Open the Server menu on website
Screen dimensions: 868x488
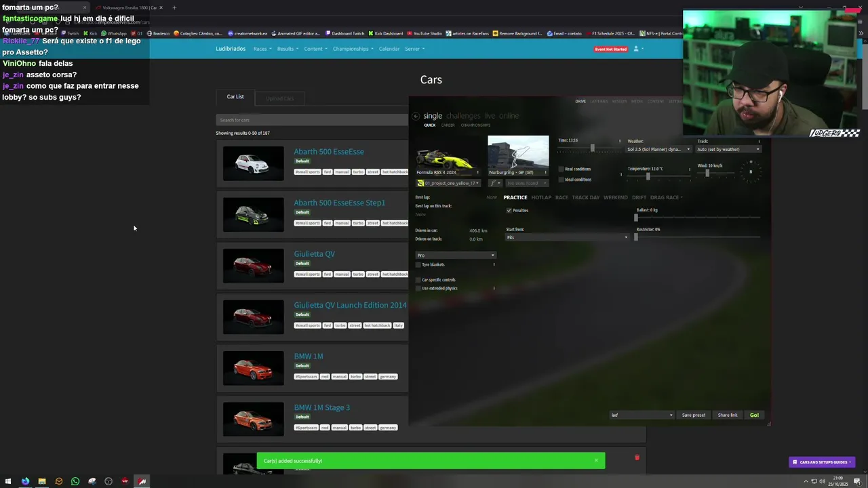pos(414,49)
